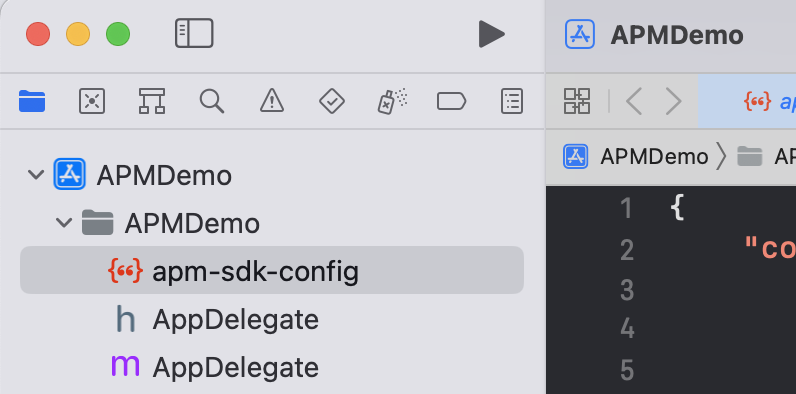Switch to the Source Control navigator
Image resolution: width=796 pixels, height=394 pixels.
pos(92,101)
